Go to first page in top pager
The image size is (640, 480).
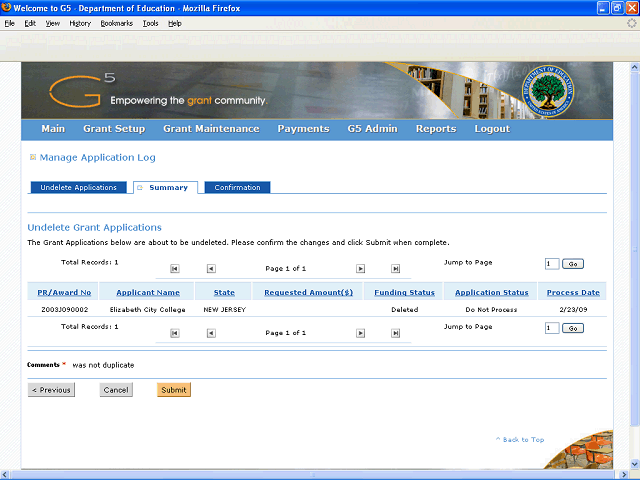(x=175, y=269)
